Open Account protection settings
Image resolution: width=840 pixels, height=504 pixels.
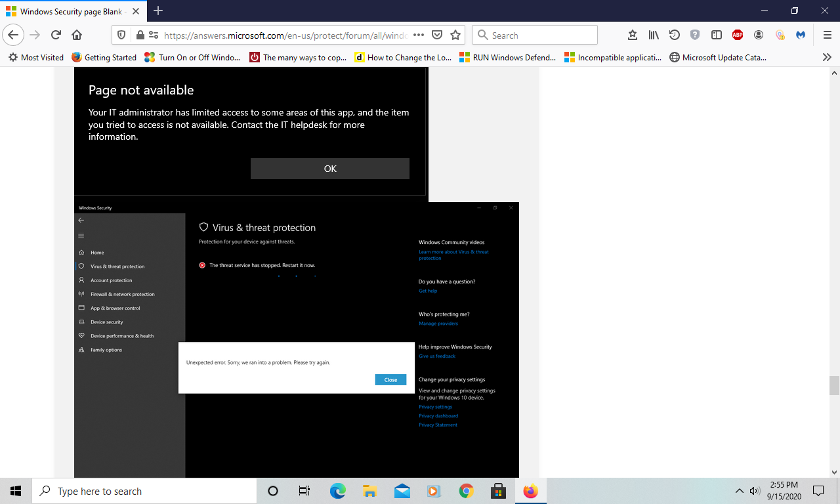(x=111, y=280)
